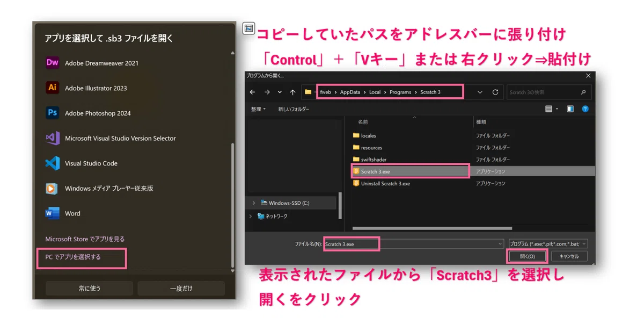This screenshot has width=644, height=324.
Task: Click 新しいフォルダー in toolbar
Action: (x=294, y=109)
